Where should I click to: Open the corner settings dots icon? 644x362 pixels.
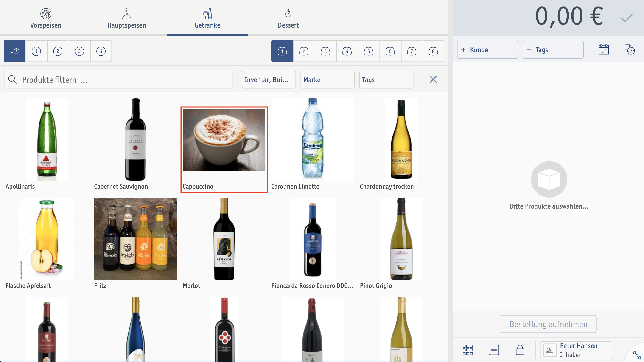point(636,355)
